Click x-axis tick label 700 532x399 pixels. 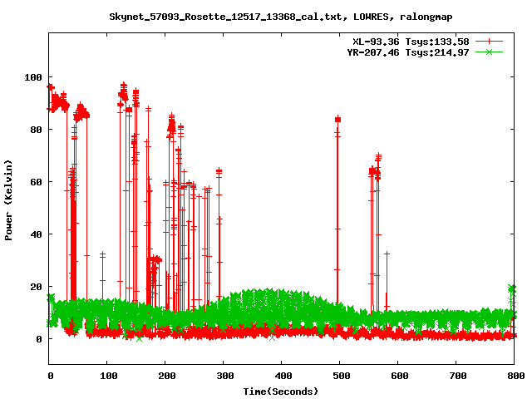(458, 376)
